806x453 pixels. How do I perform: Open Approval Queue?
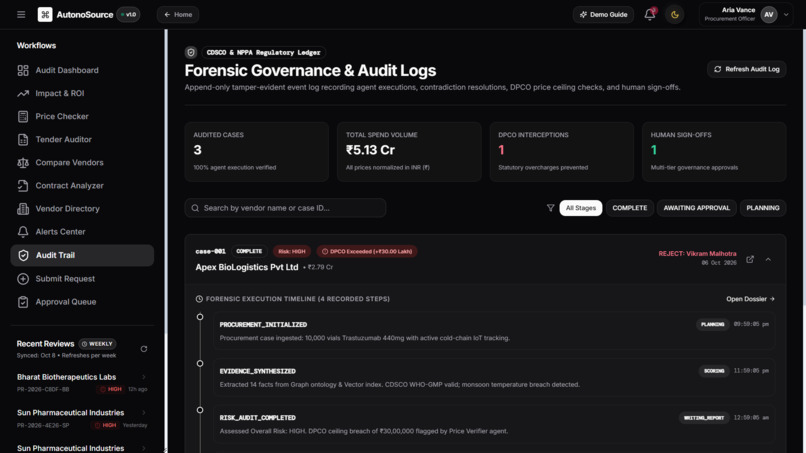tap(82, 302)
